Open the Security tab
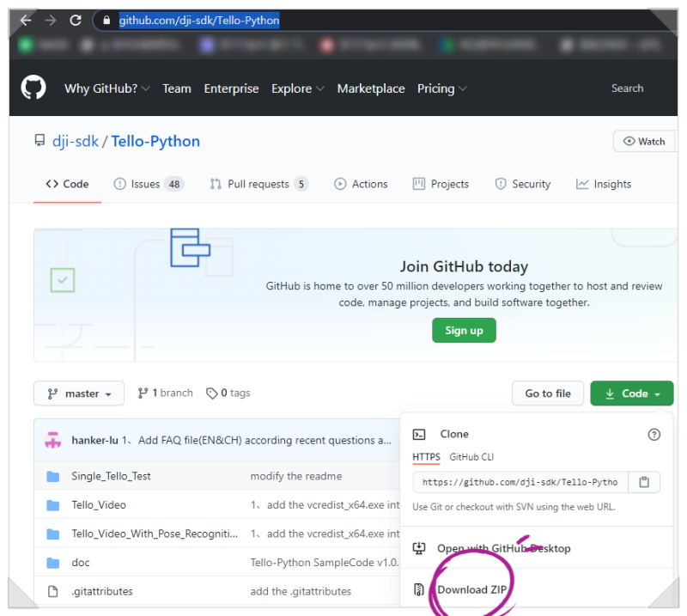The image size is (687, 616). [523, 184]
